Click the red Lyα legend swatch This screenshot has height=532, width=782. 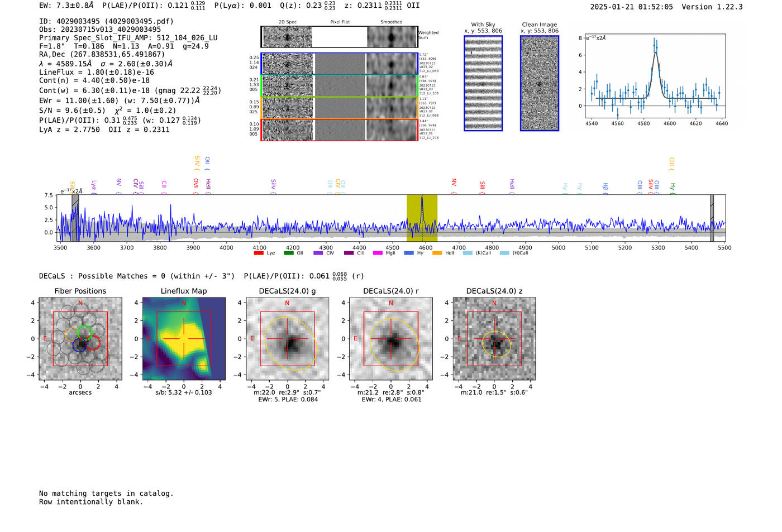tap(259, 253)
